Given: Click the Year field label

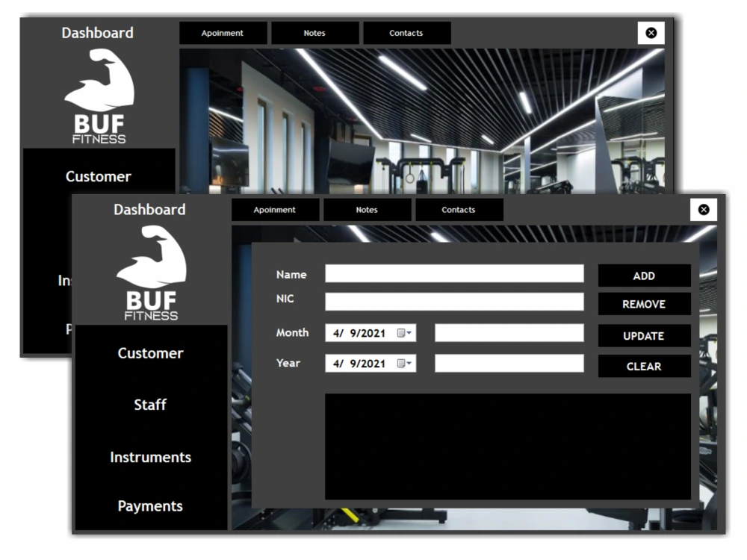Looking at the screenshot, I should 288,363.
